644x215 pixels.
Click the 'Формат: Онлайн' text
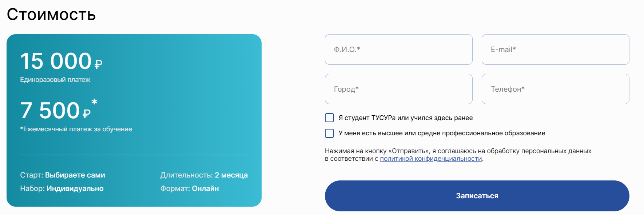pyautogui.click(x=189, y=188)
